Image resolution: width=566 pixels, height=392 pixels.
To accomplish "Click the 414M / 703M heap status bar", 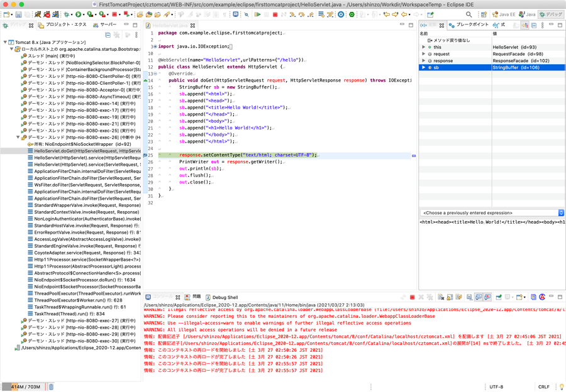I will pos(25,386).
